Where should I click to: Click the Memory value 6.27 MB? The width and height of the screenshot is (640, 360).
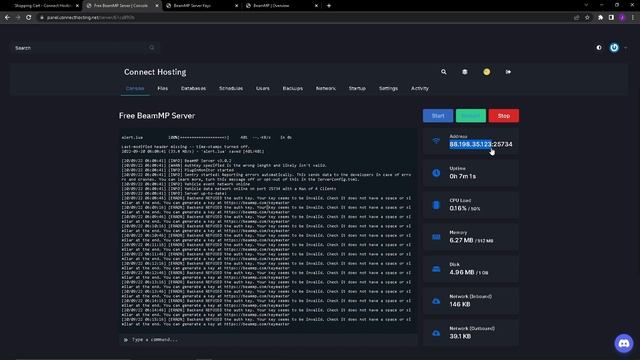461,240
